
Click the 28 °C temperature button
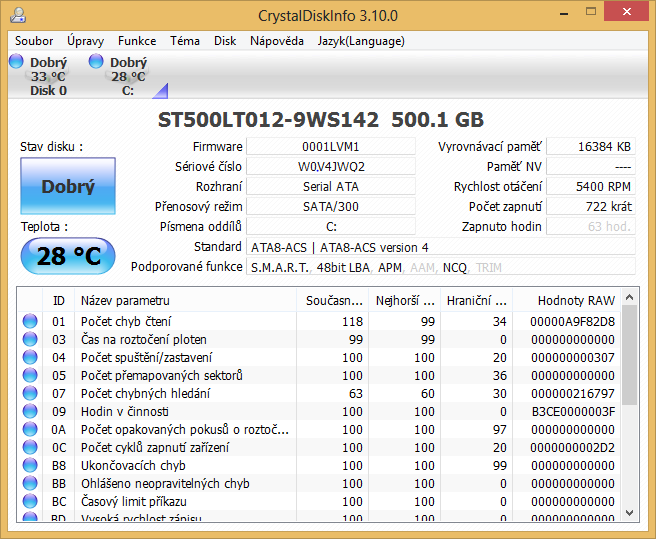click(x=68, y=256)
